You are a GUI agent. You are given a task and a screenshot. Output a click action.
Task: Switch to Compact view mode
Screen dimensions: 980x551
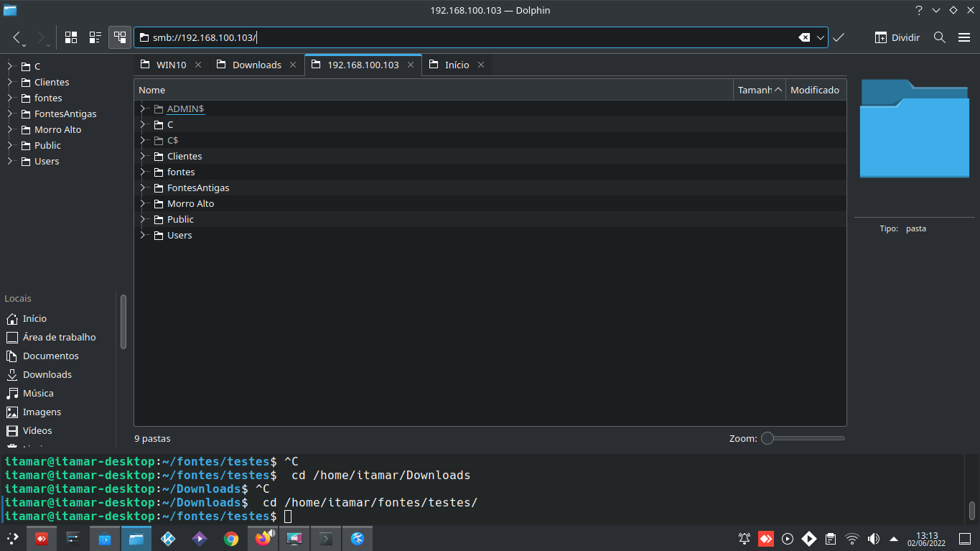(95, 37)
